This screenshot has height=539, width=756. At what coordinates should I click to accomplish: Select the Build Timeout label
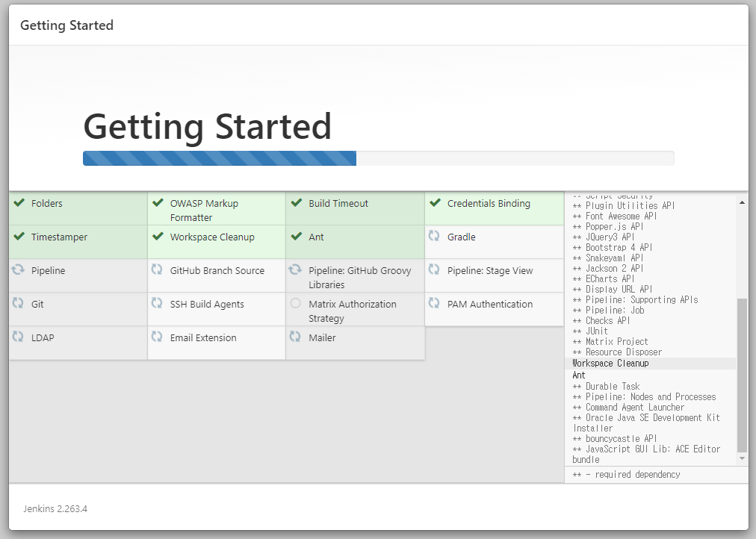pos(338,203)
